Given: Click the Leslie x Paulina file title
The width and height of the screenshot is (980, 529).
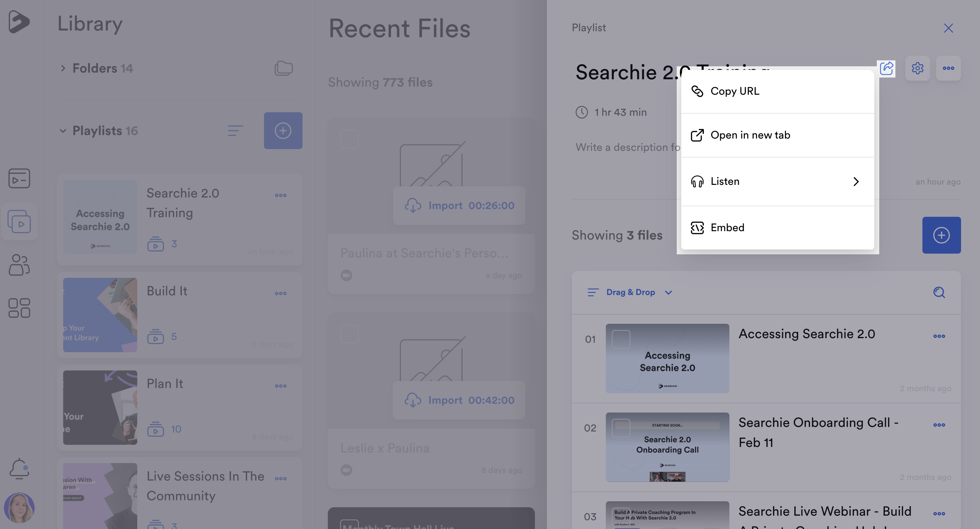Looking at the screenshot, I should tap(385, 448).
